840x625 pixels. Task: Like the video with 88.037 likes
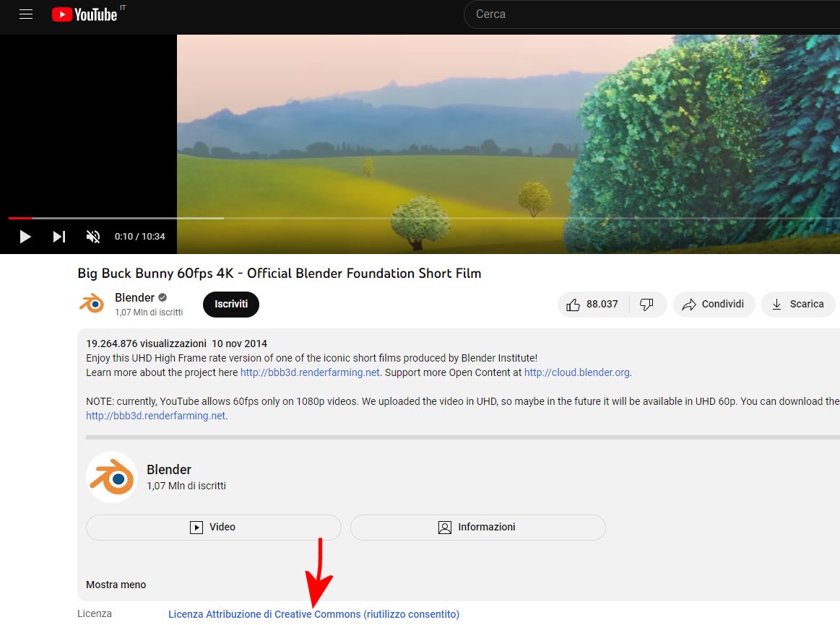click(593, 305)
